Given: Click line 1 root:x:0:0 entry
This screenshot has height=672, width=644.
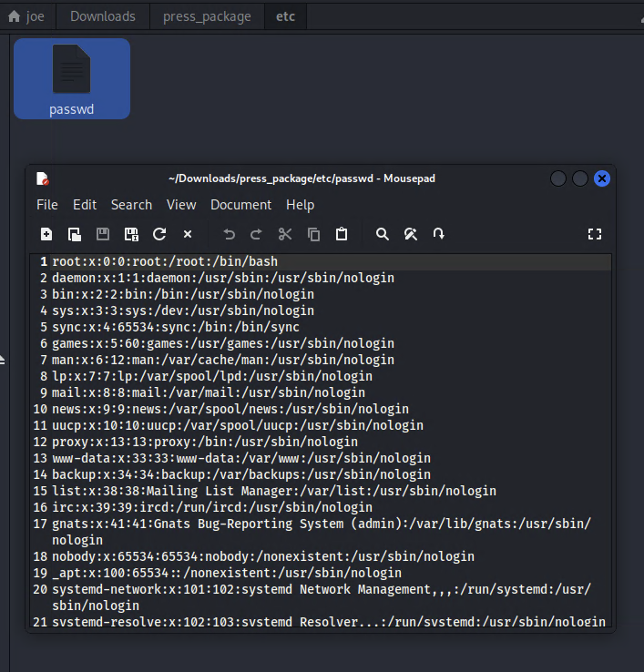Looking at the screenshot, I should coord(165,261).
